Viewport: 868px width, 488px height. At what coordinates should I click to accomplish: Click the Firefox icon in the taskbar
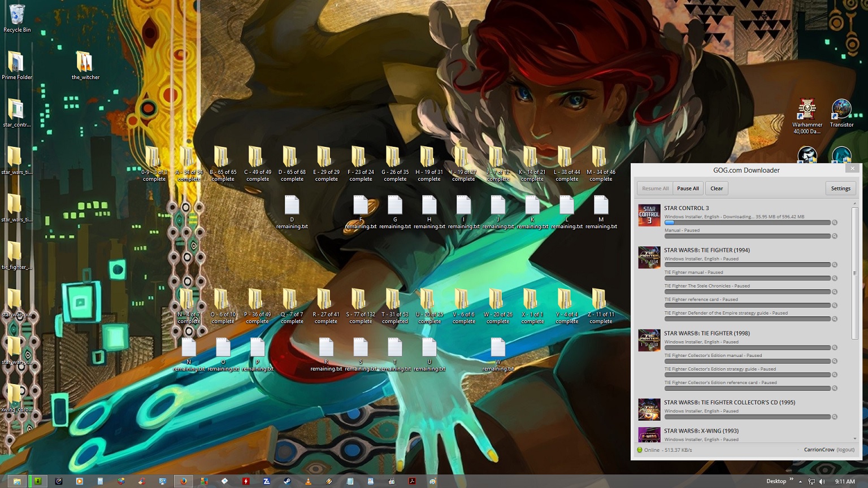(183, 481)
